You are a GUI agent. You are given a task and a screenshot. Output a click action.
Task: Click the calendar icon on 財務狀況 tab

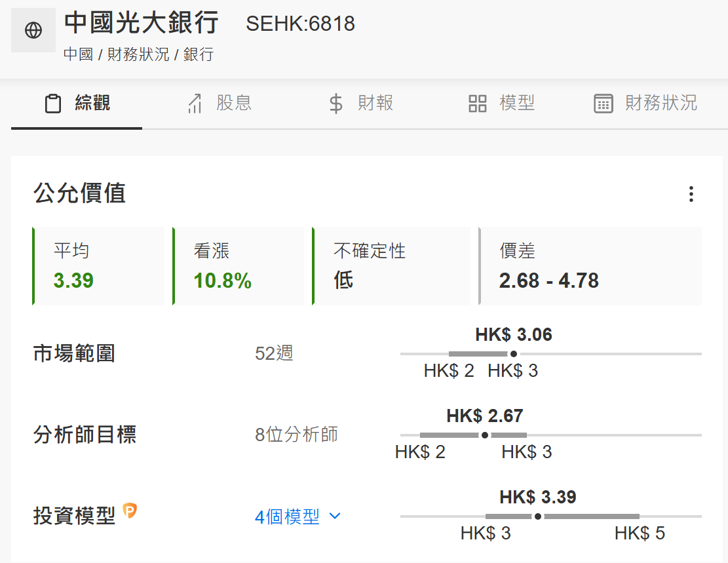pyautogui.click(x=603, y=104)
